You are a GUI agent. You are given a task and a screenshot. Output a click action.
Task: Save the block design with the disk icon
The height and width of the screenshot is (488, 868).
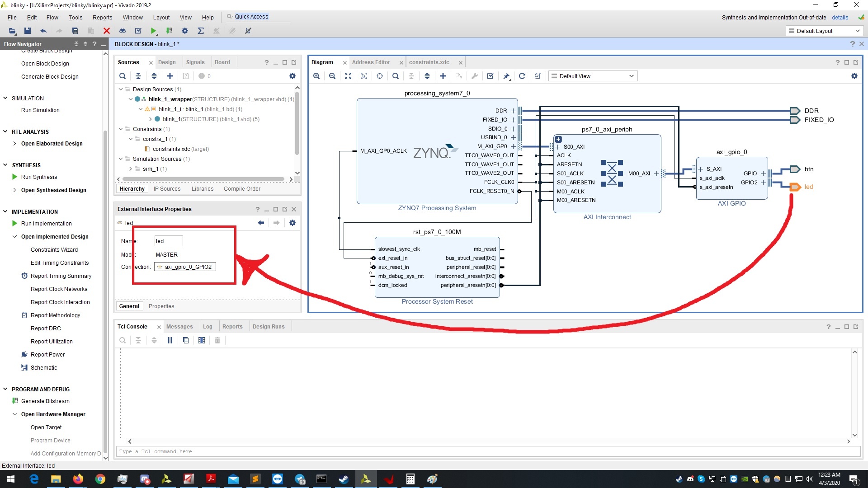pos(28,31)
